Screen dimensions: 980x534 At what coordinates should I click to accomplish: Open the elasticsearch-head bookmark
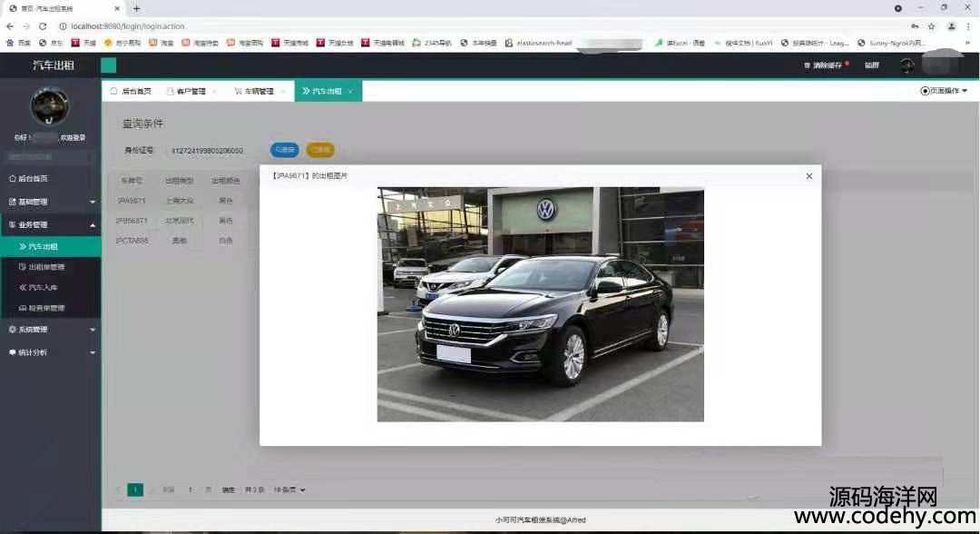pyautogui.click(x=539, y=44)
